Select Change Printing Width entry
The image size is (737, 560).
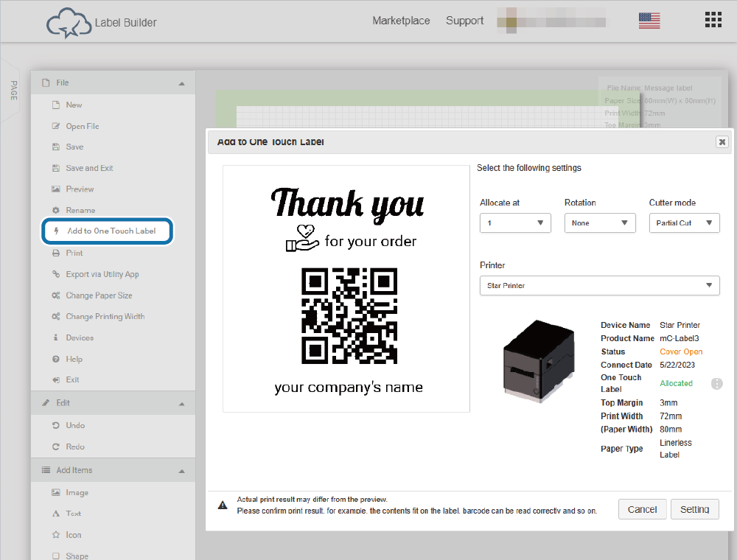coord(105,316)
